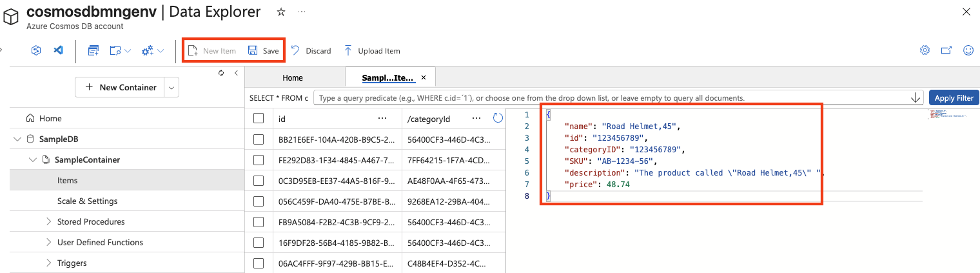
Task: Favorite the account with the star
Action: pos(280,12)
